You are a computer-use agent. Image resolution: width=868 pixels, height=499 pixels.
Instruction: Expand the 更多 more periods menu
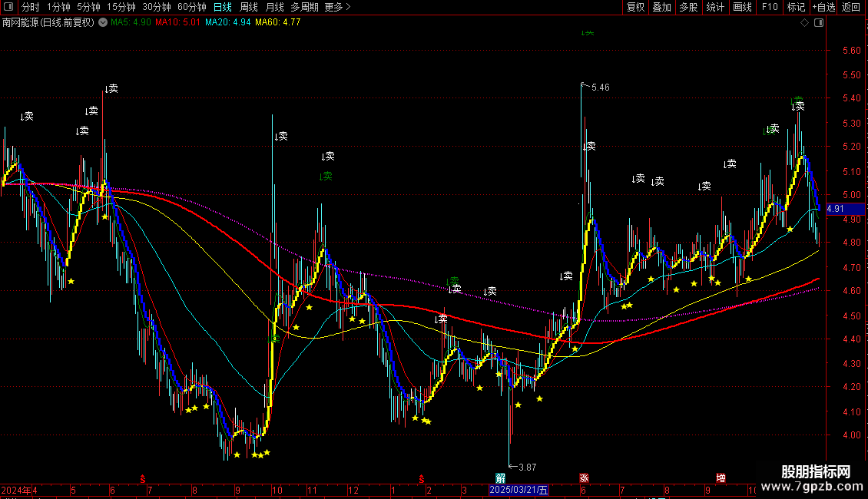pos(337,7)
